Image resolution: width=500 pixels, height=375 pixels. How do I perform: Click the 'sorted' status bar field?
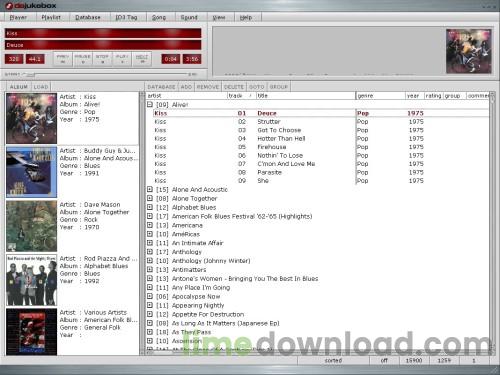(x=333, y=360)
